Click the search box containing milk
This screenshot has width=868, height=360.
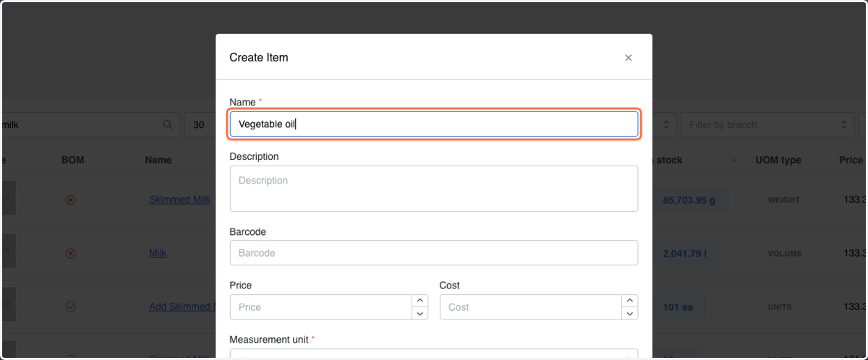click(91, 125)
